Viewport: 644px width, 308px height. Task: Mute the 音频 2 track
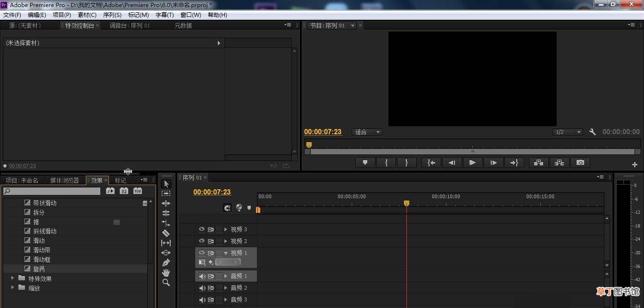(202, 288)
